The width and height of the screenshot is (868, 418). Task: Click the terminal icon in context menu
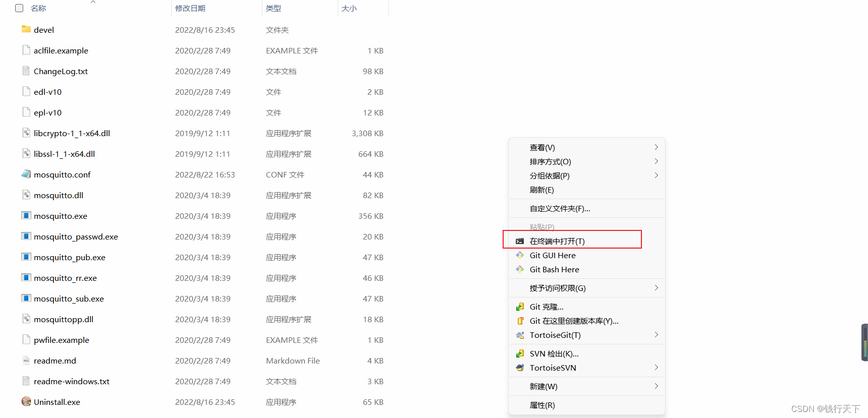520,241
